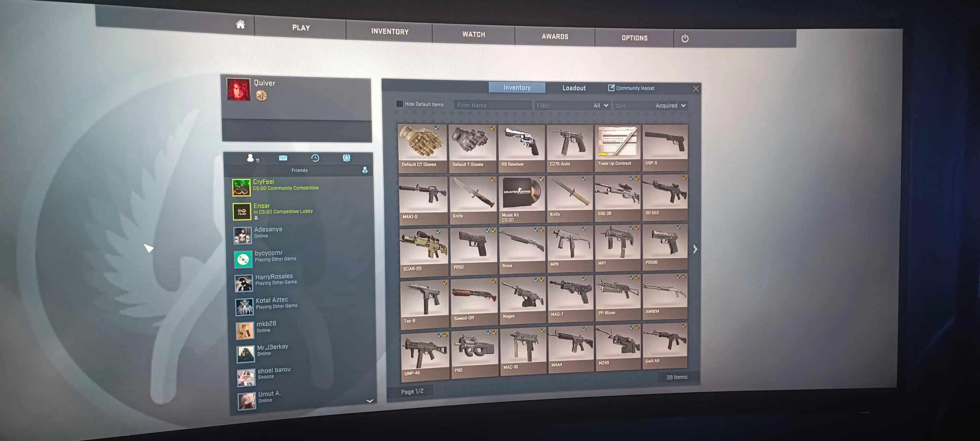Open the WATCH menu

pos(474,34)
